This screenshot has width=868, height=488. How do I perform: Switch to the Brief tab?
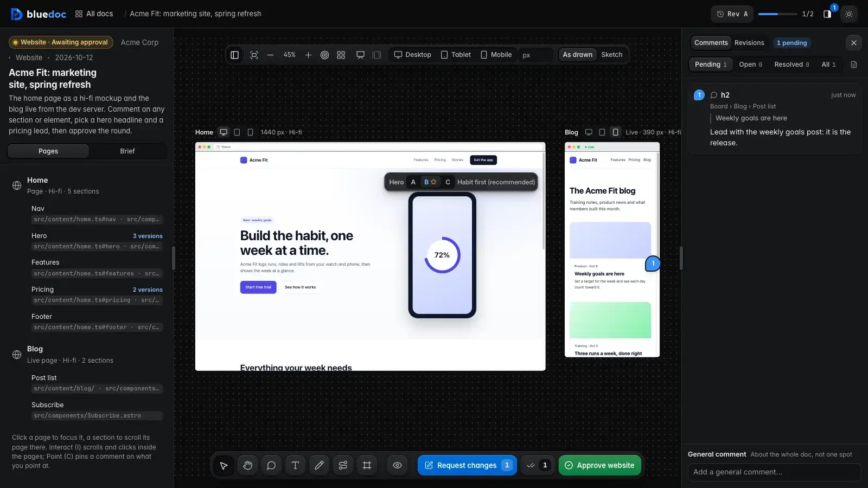click(127, 151)
